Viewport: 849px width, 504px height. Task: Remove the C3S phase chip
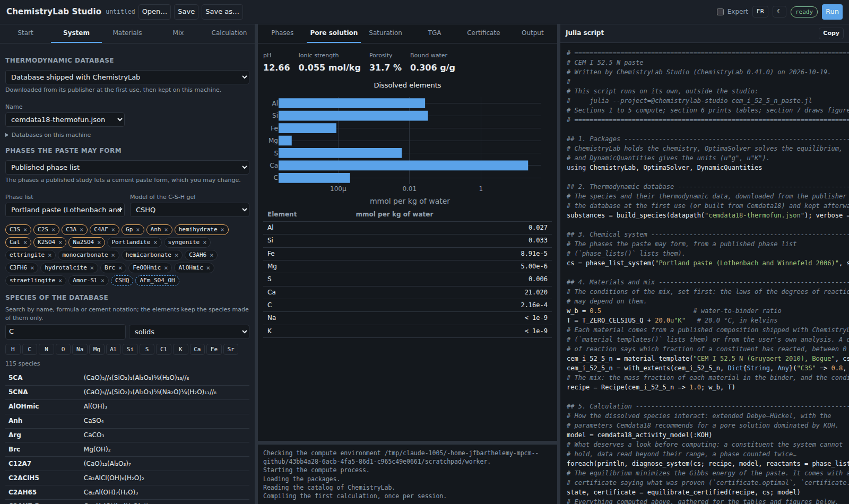(x=25, y=230)
